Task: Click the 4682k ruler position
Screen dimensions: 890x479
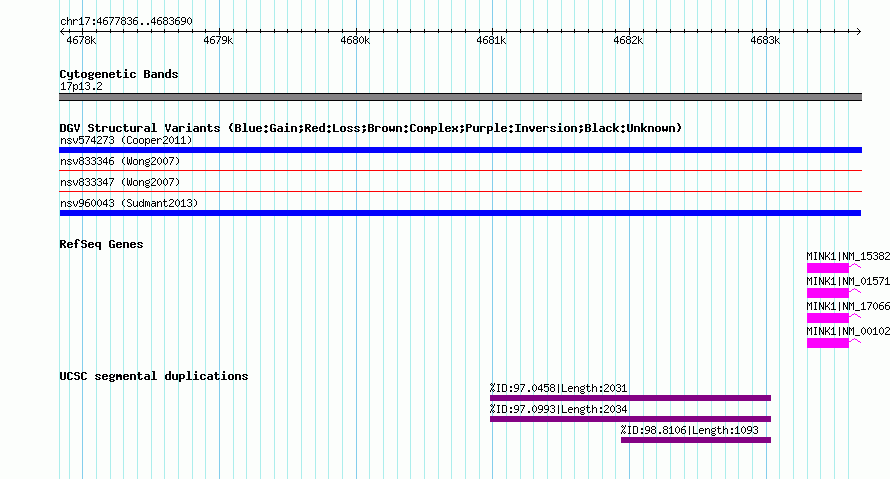Action: pyautogui.click(x=628, y=40)
